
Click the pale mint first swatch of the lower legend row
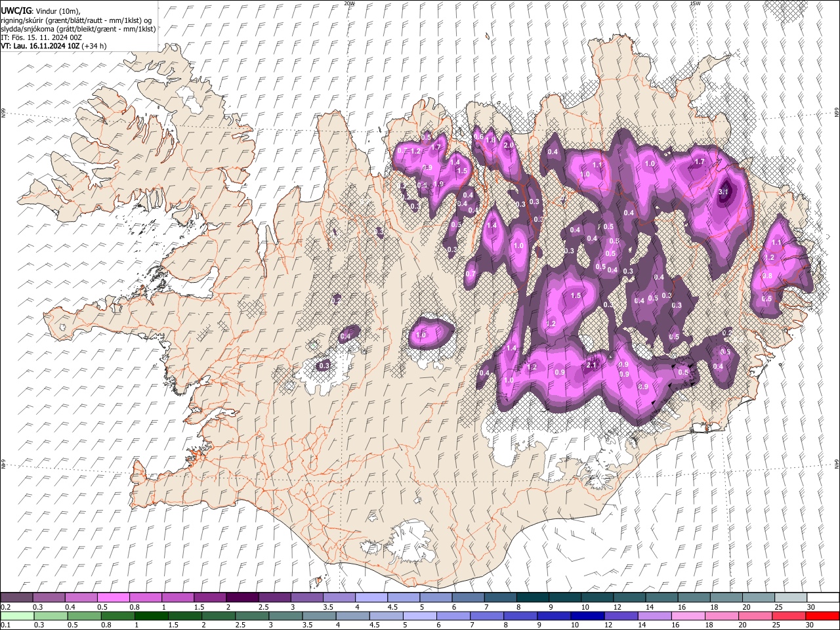[17, 616]
